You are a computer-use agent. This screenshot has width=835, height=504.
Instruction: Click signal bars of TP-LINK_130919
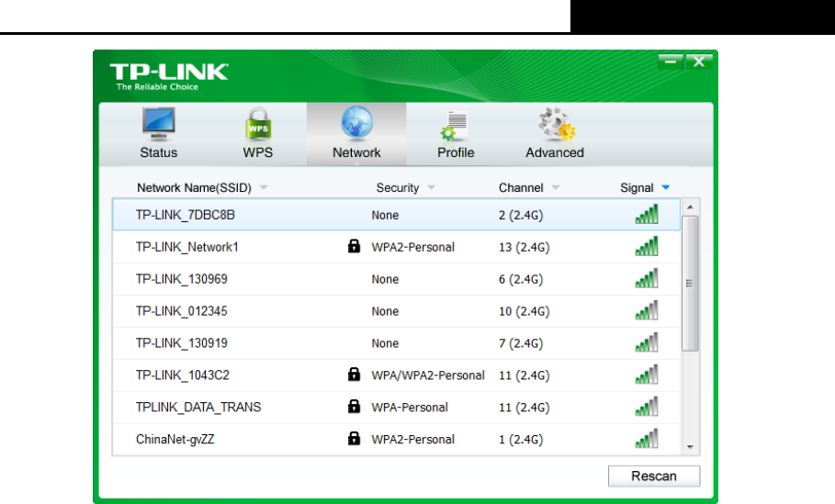coord(647,342)
